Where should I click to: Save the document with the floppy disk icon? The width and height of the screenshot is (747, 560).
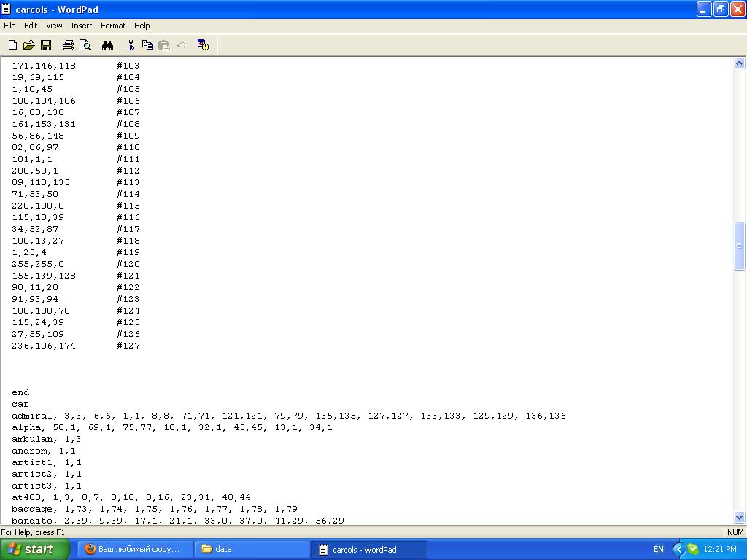[46, 45]
